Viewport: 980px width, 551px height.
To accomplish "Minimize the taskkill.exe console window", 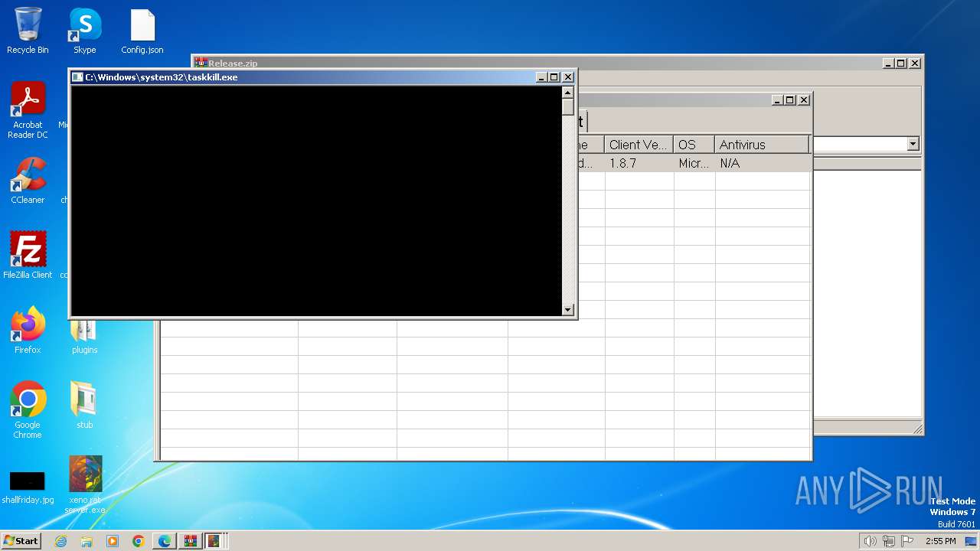I will [x=541, y=77].
